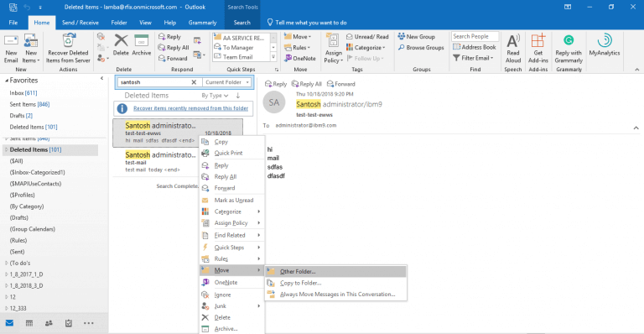644x334 pixels.
Task: Open the Address Book
Action: pyautogui.click(x=475, y=47)
